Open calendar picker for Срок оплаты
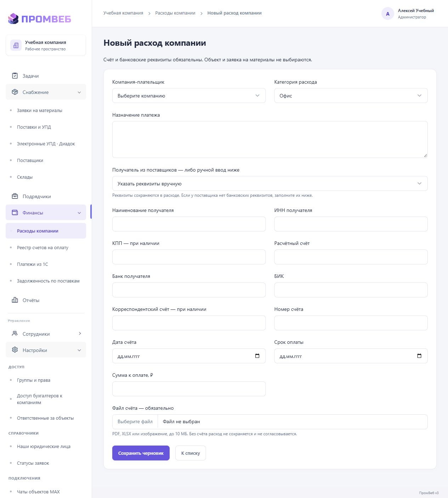This screenshot has height=498, width=448. coord(419,356)
